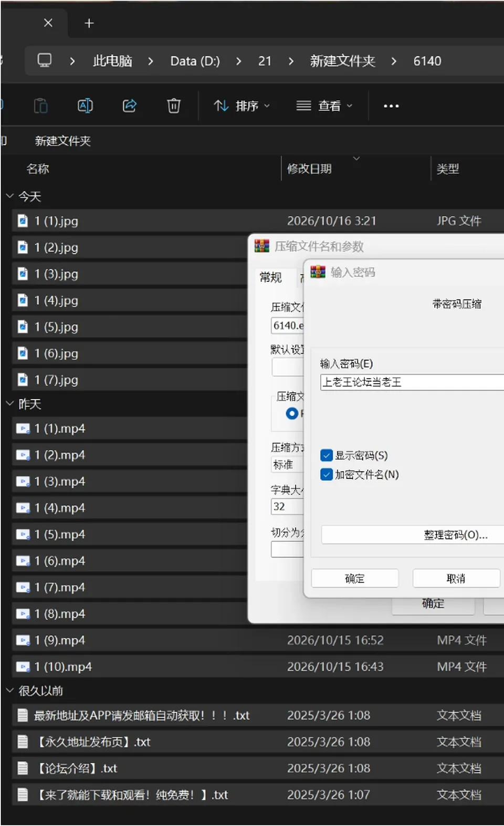504x826 pixels.
Task: Click the Share icon in toolbar
Action: pyautogui.click(x=130, y=106)
